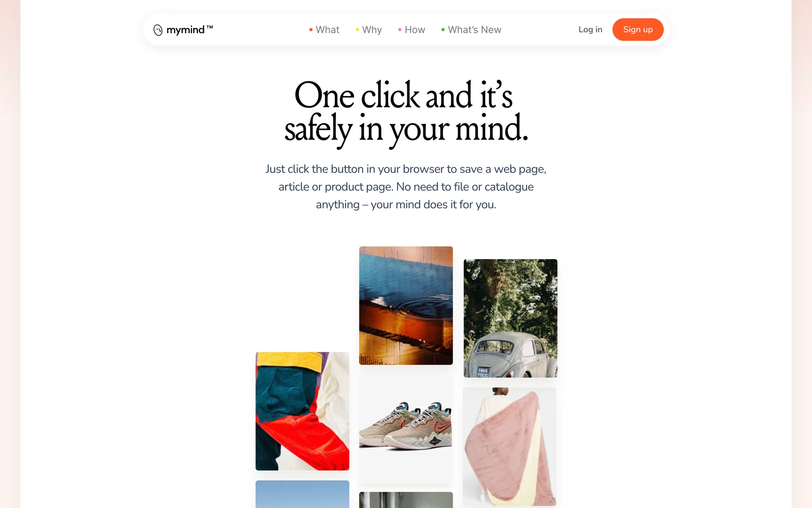This screenshot has height=508, width=812.
Task: Select the pink blanket photo
Action: 510,447
